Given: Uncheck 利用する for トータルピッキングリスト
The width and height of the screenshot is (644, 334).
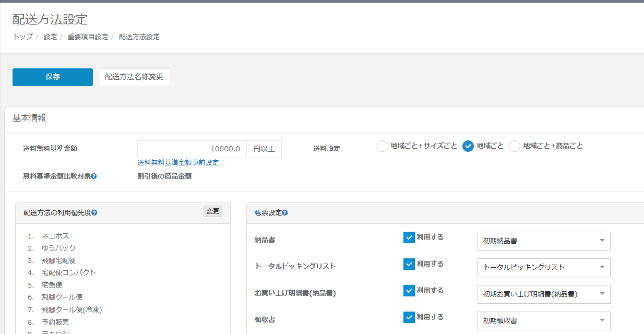Looking at the screenshot, I should point(409,264).
